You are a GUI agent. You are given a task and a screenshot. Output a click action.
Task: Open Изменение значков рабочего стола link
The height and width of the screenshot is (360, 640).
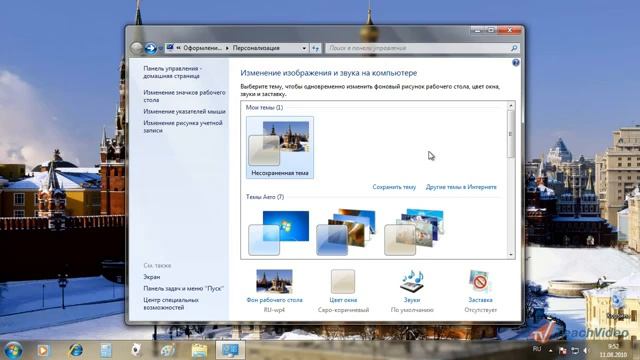point(184,96)
